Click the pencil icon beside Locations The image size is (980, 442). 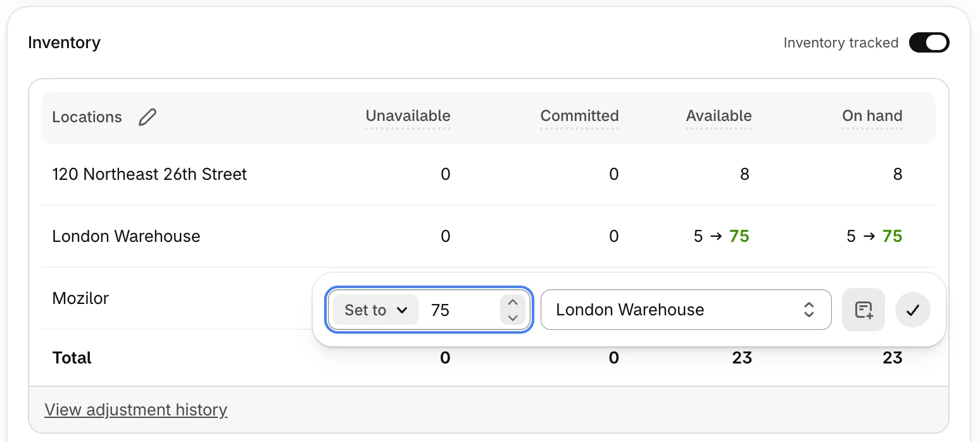tap(148, 117)
